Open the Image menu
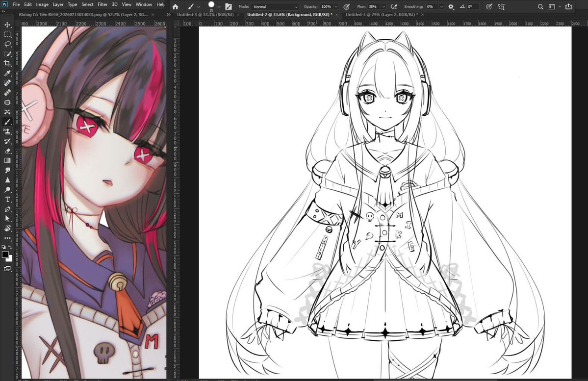588x381 pixels. point(42,4)
